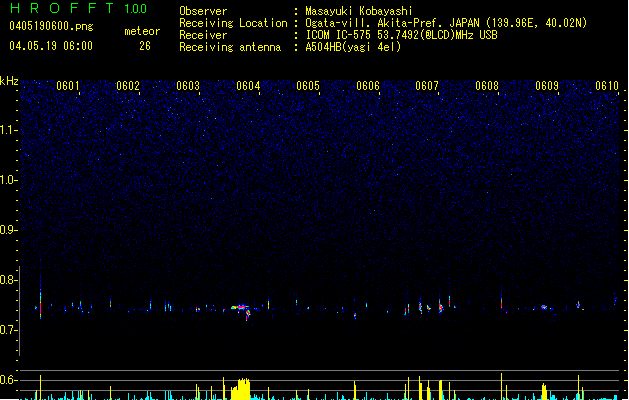629x400 pixels.
Task: Click the 1.0 frequency axis label
Action: (x=9, y=180)
